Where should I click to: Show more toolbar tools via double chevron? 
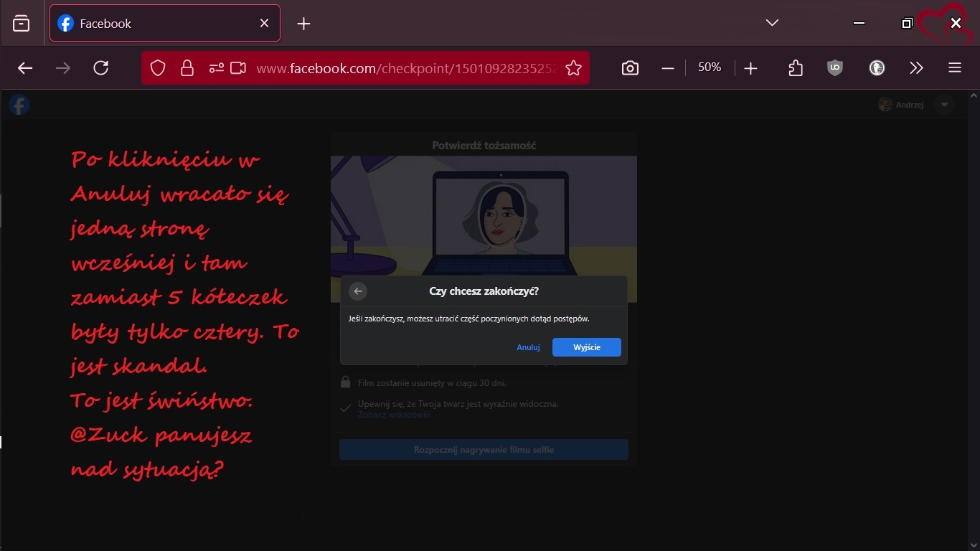[916, 68]
